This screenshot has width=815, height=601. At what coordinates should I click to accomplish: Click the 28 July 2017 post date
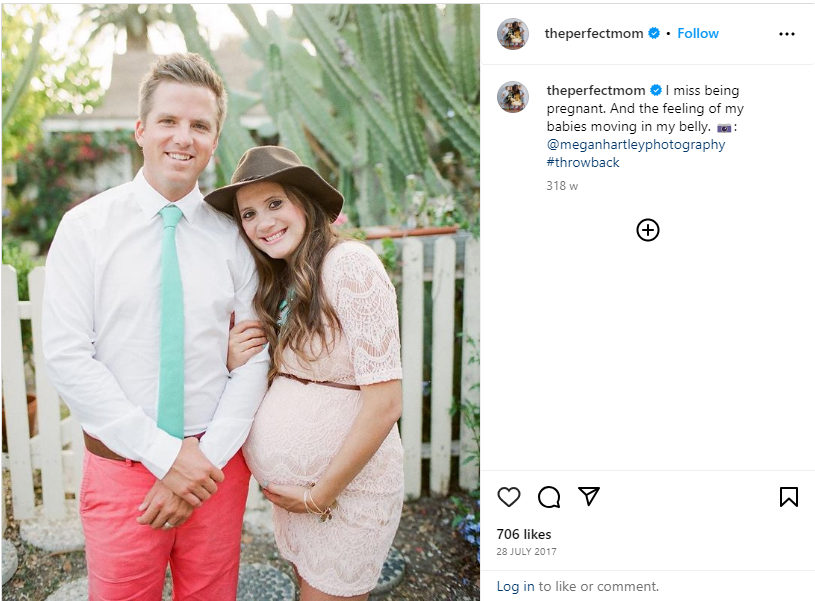click(526, 552)
